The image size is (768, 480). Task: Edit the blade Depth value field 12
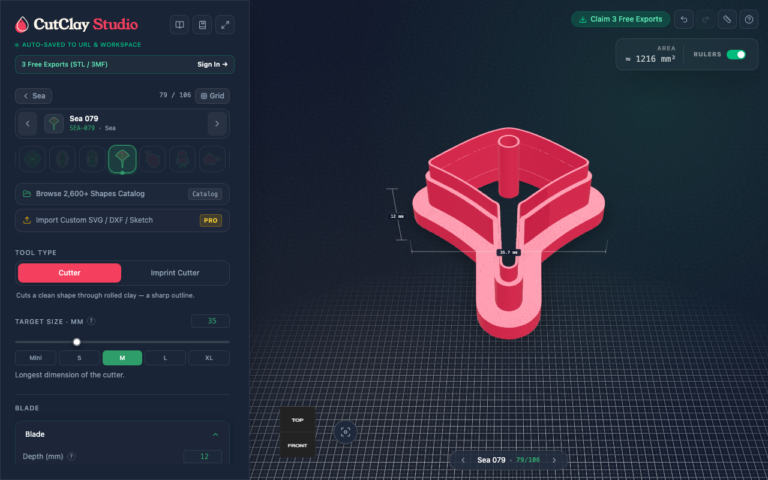coord(203,456)
